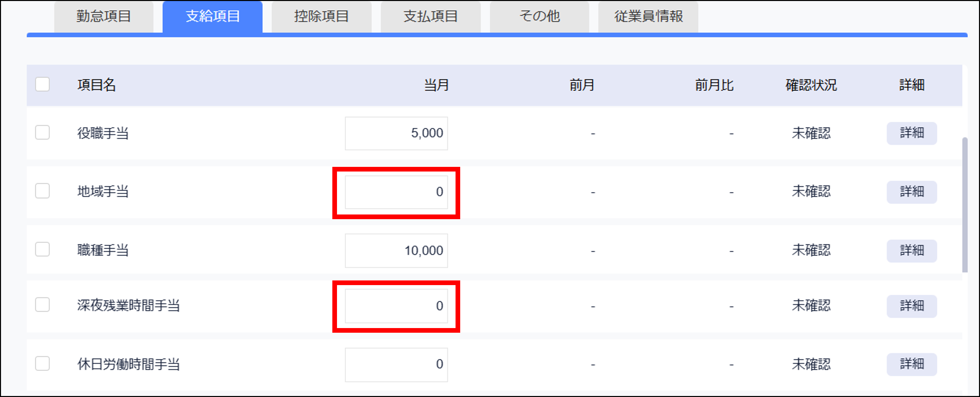Open the 支払項目 tab
This screenshot has width=980, height=397.
coord(430,16)
